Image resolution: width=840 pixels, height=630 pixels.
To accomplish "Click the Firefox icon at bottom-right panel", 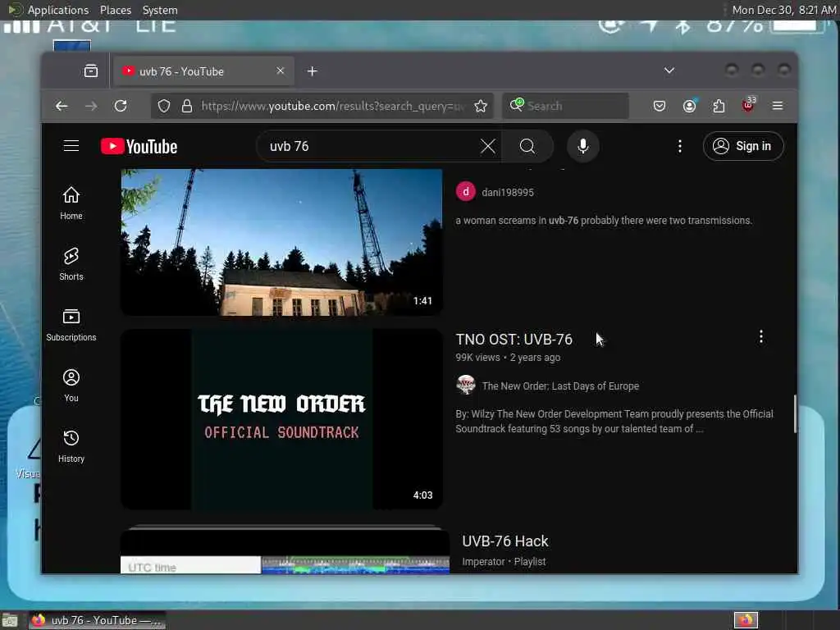I will [x=745, y=620].
